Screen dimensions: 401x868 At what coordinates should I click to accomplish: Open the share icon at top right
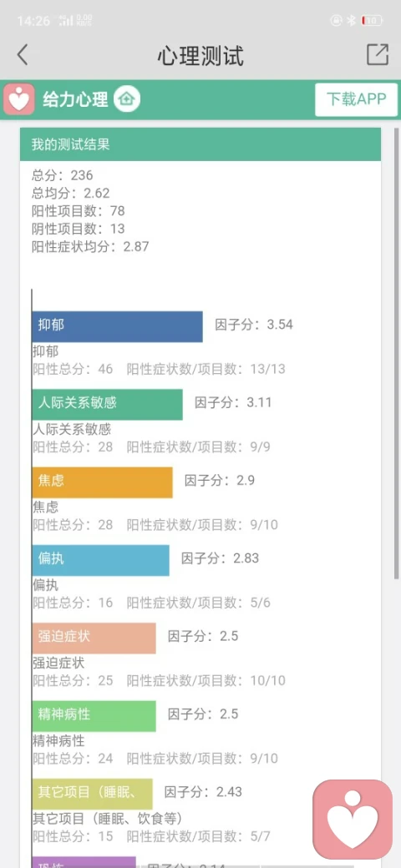point(378,54)
